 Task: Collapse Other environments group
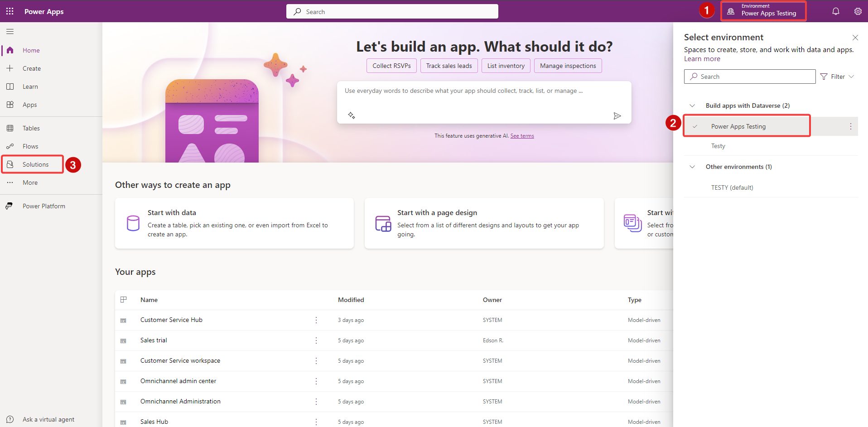pyautogui.click(x=692, y=167)
